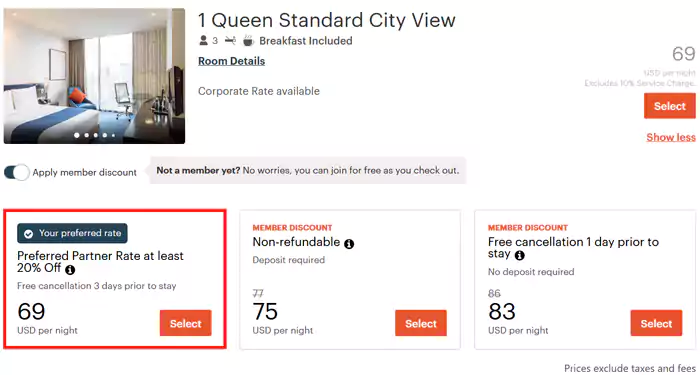Click the Your preferred rate badge
This screenshot has height=375, width=700.
click(72, 233)
